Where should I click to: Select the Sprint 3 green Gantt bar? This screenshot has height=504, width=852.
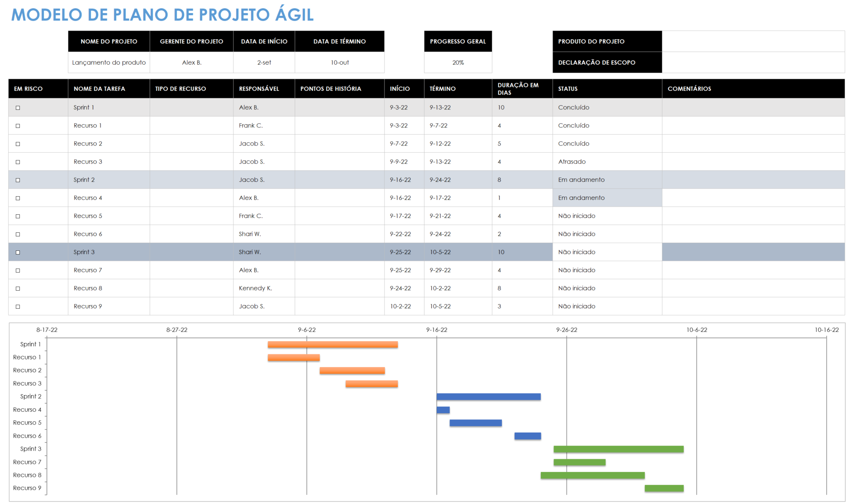pos(619,449)
